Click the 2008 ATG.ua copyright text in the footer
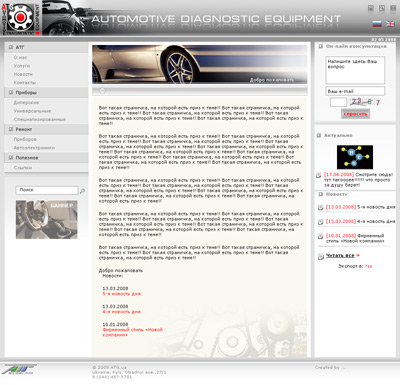Image resolution: width=400 pixels, height=385 pixels. click(x=109, y=367)
